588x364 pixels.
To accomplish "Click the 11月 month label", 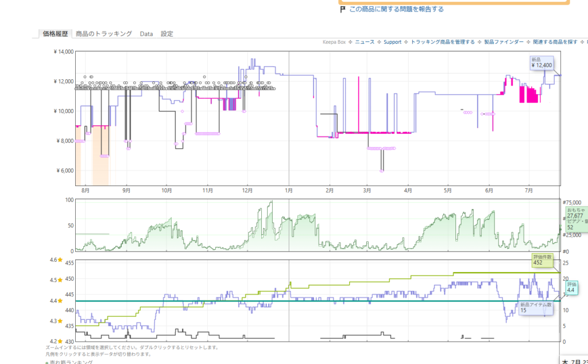I will (x=207, y=191).
